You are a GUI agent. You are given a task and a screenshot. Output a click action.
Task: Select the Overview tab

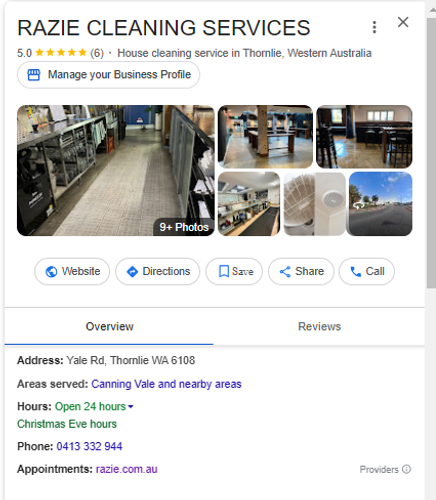coord(109,326)
